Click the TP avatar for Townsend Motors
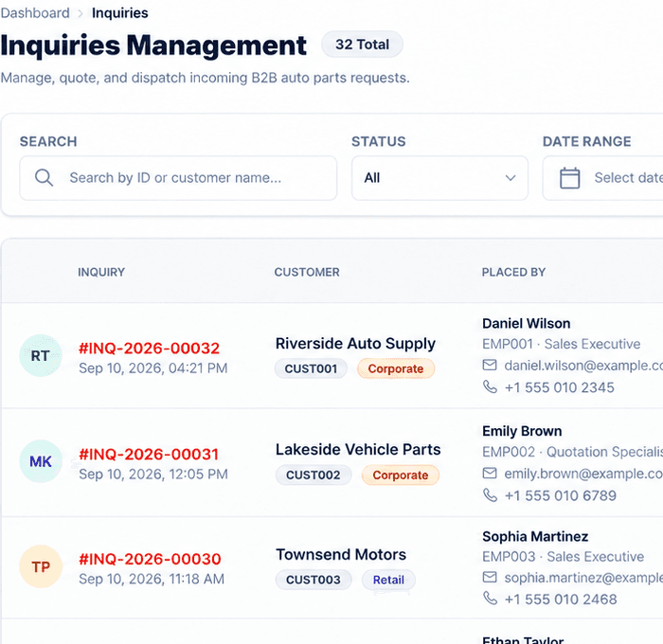Viewport: 663px width, 644px height. pyautogui.click(x=41, y=566)
